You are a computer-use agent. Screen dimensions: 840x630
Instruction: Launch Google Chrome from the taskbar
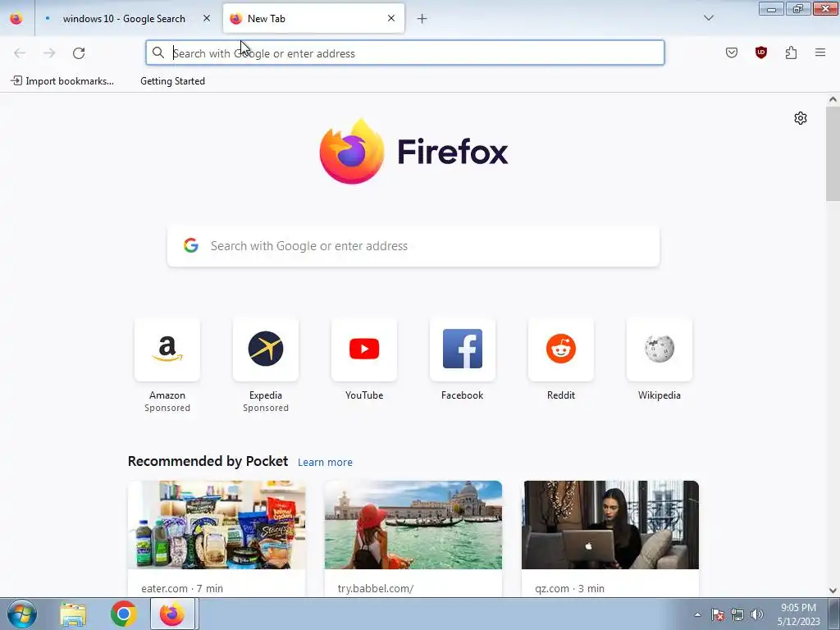(124, 614)
